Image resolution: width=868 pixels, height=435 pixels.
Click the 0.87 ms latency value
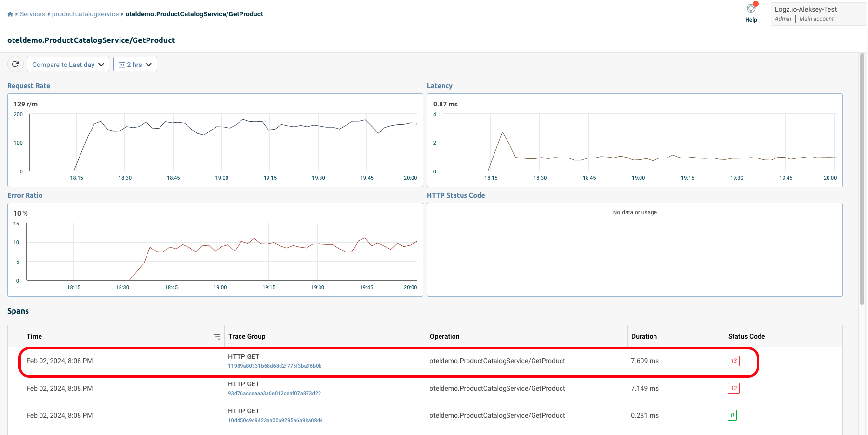pos(445,104)
